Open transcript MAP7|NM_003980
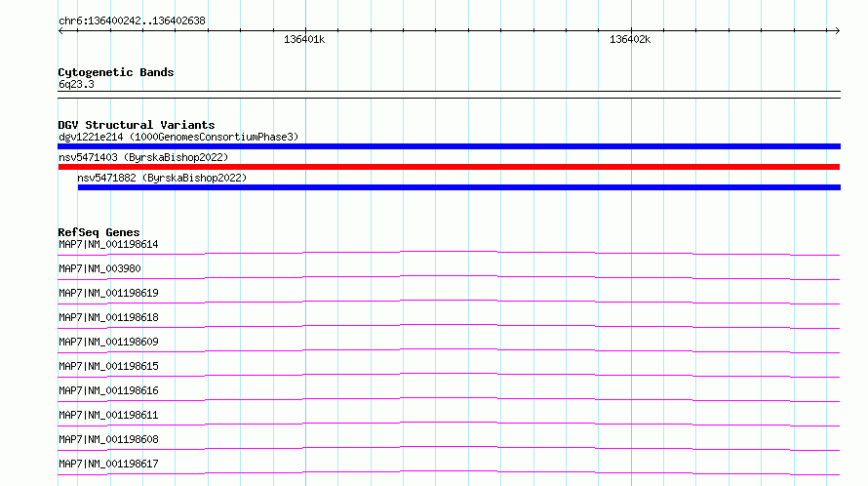This screenshot has height=486, width=868. point(99,268)
